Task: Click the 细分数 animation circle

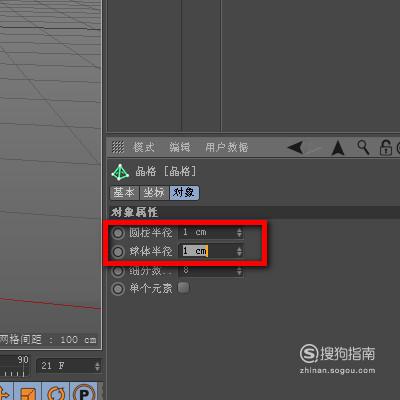Action: pos(118,271)
